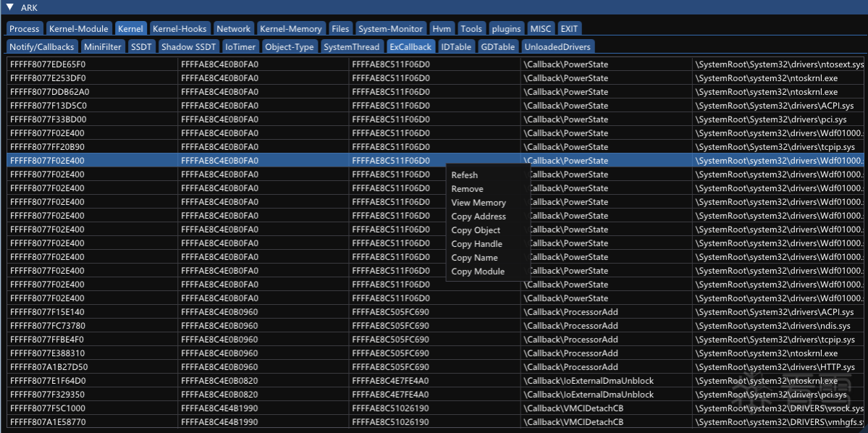Click the EXIT tab
868x433 pixels.
(x=569, y=29)
